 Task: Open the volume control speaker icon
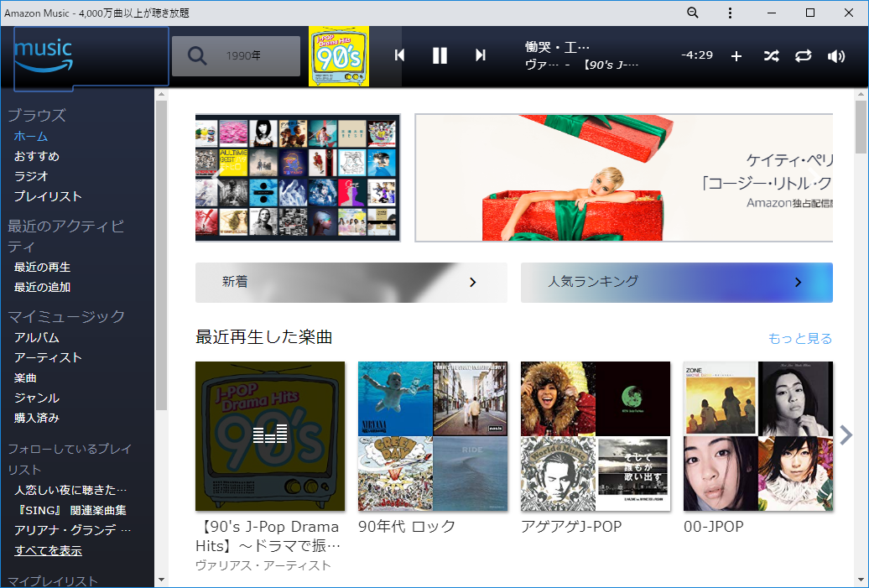click(835, 56)
